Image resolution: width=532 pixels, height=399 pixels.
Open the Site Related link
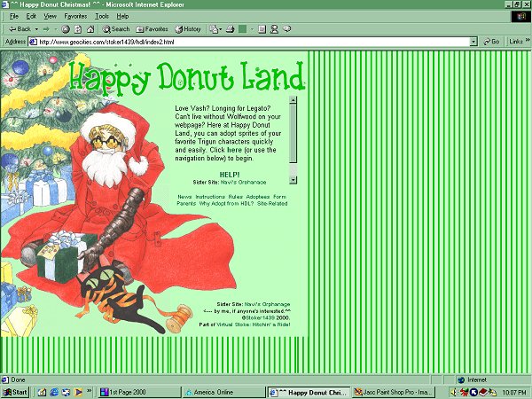click(272, 204)
